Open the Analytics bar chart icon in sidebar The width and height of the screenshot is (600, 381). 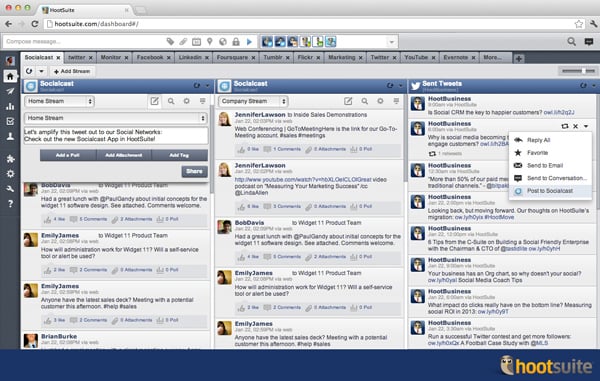tap(10, 106)
